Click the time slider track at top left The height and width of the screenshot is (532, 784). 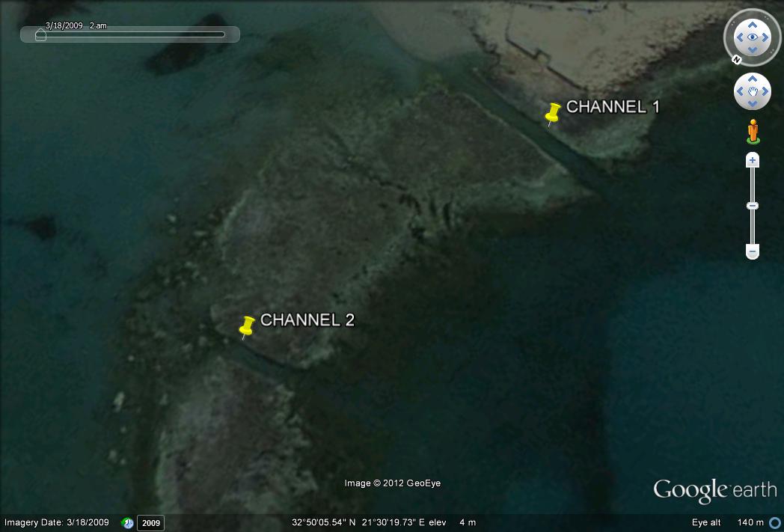130,34
